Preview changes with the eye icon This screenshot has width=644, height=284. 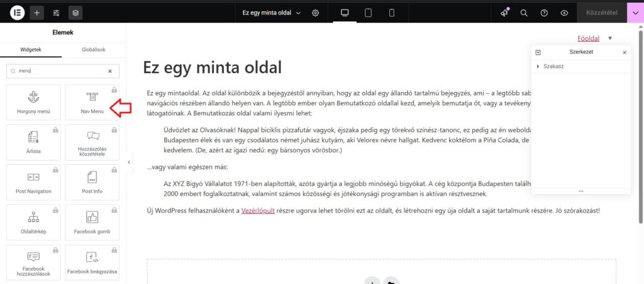pyautogui.click(x=564, y=13)
